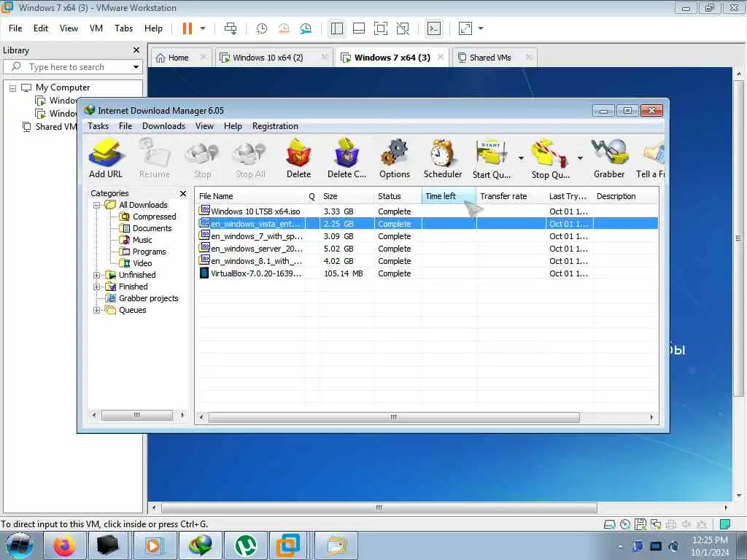Collapse All Downloads category node

coord(96,205)
